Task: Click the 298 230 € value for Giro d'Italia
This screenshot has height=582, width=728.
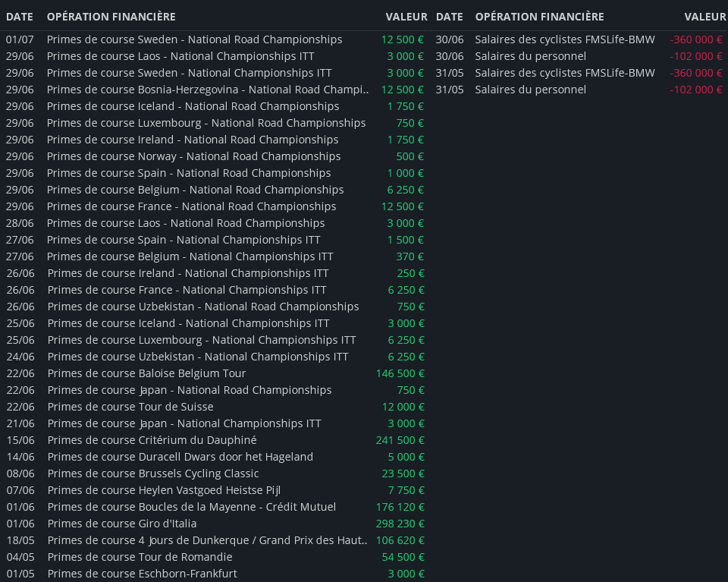Action: pyautogui.click(x=400, y=524)
